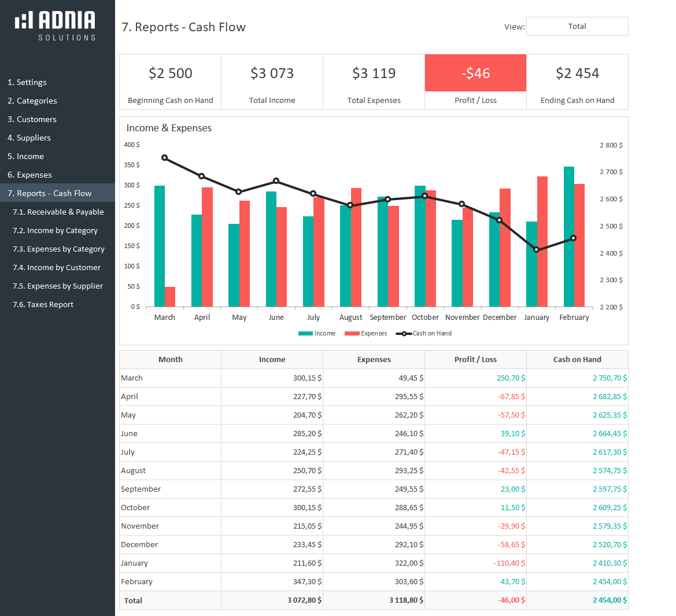Open 7.1. Receivable & Payable report
The image size is (676, 616).
(x=58, y=212)
